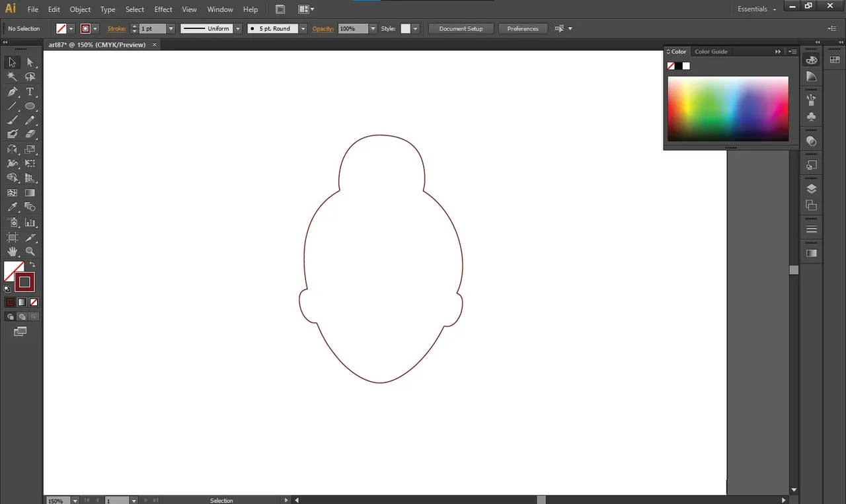Open the Brushes panel from dock
Screen dimensions: 846x504
pos(812,100)
